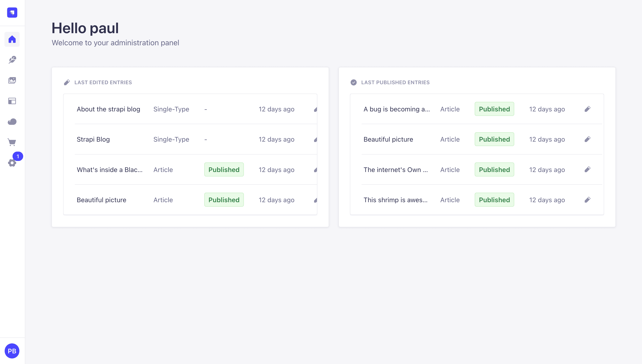Click the Strapi logo in the sidebar

coord(12,13)
